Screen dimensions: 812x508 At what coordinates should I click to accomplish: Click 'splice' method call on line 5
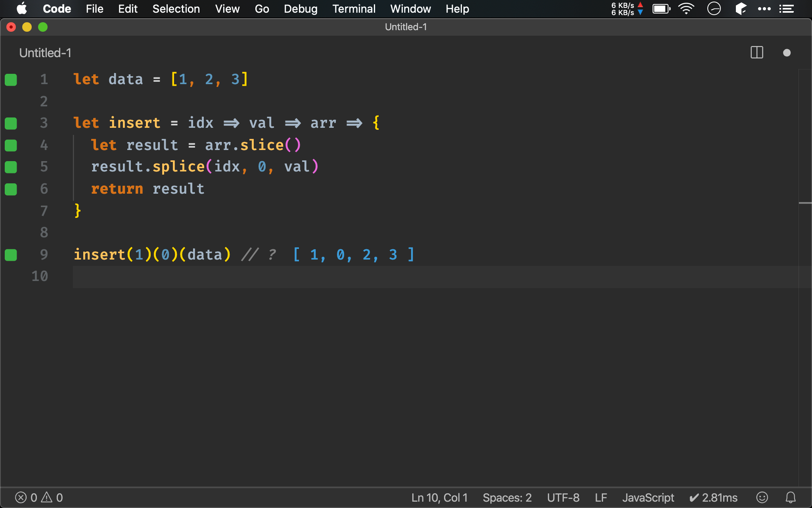tap(178, 167)
